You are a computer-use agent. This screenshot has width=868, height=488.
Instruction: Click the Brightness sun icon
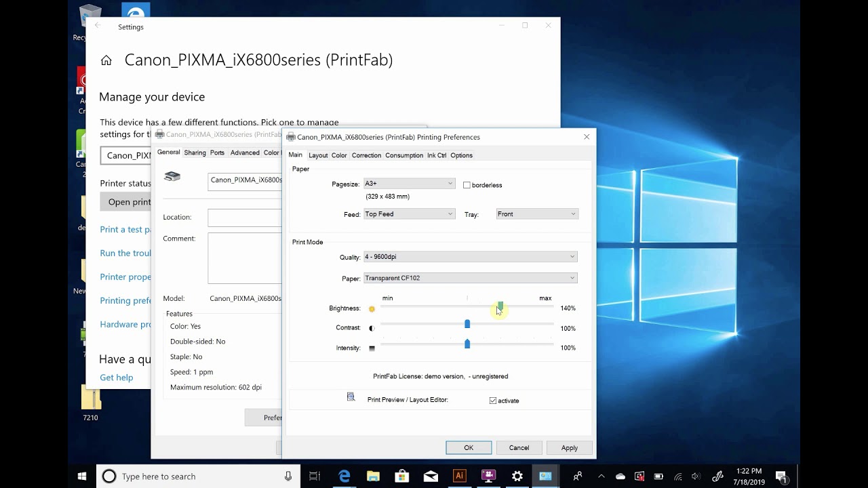click(x=372, y=309)
